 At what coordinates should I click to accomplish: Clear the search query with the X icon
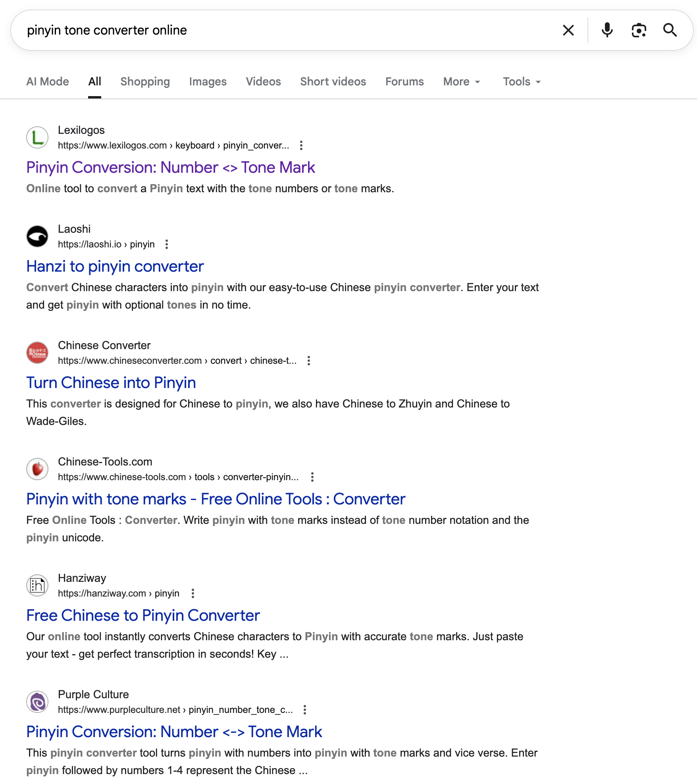(568, 30)
